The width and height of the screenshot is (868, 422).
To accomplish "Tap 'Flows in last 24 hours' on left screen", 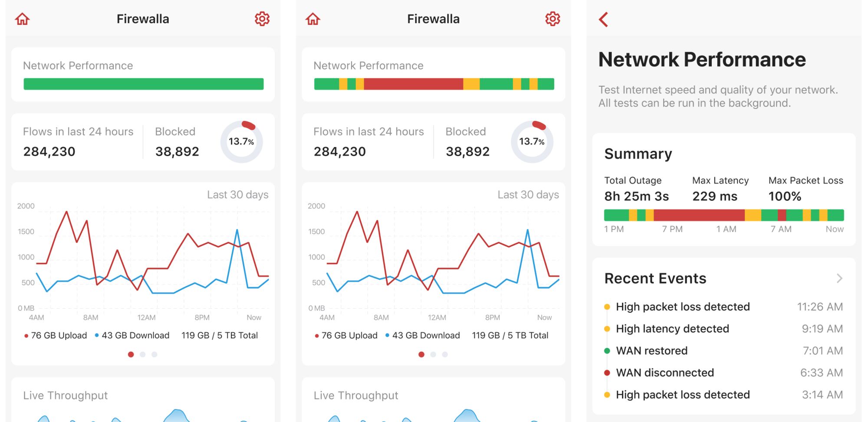I will coord(78,132).
